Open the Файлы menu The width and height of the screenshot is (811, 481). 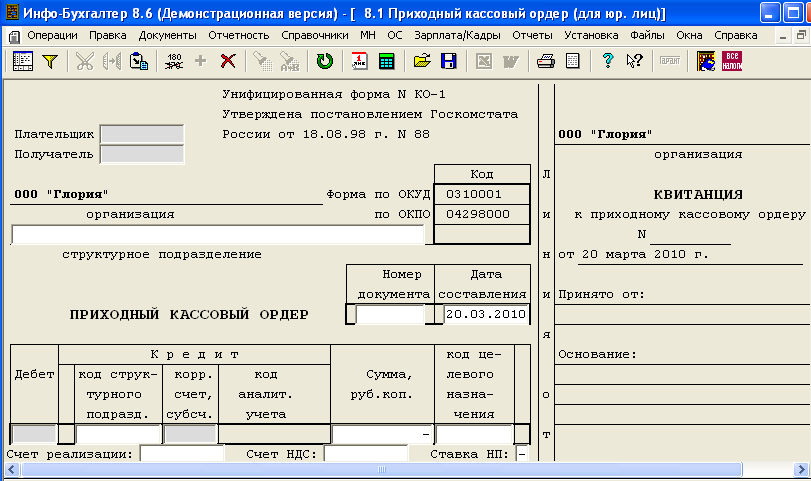[x=647, y=35]
